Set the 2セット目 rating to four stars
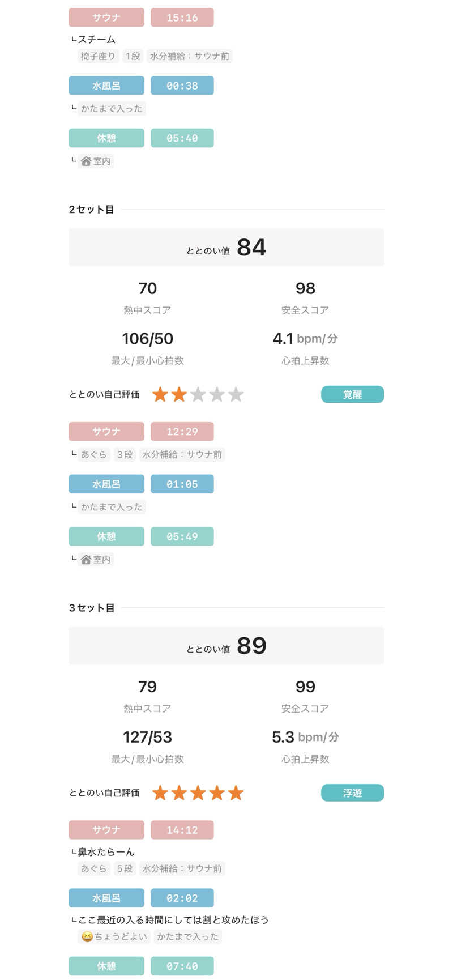The height and width of the screenshot is (980, 453). [217, 395]
